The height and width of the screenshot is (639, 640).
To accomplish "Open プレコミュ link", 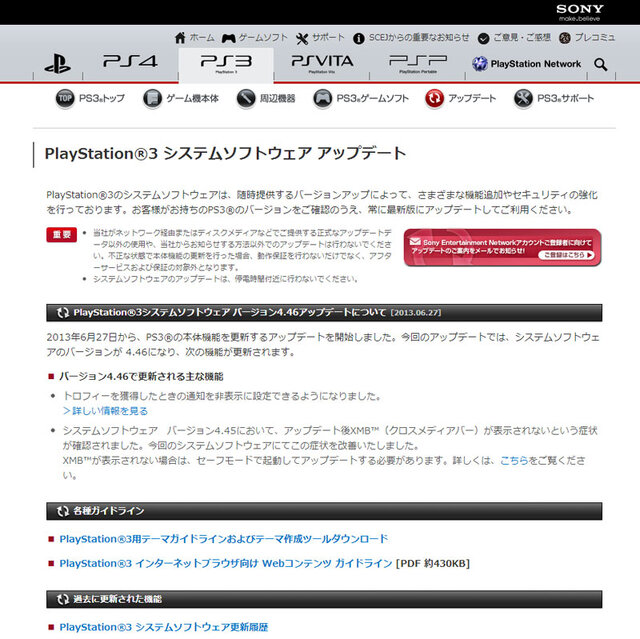I will pos(595,38).
